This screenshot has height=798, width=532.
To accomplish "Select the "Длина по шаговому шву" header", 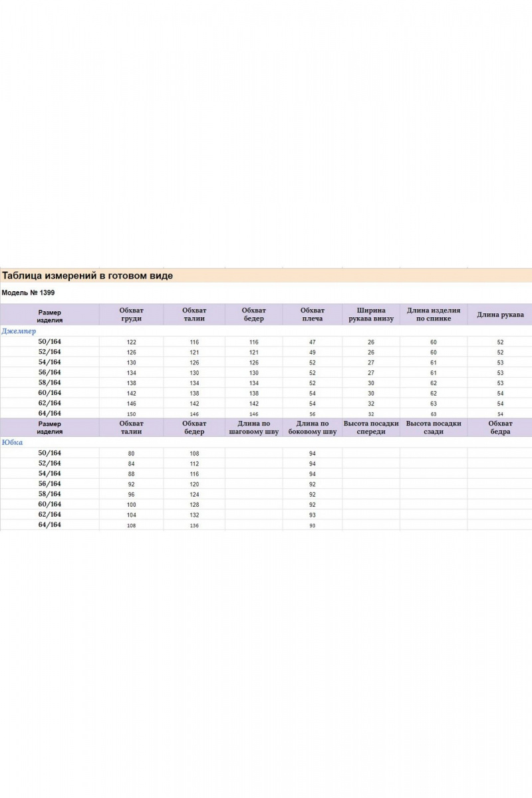I will (253, 427).
